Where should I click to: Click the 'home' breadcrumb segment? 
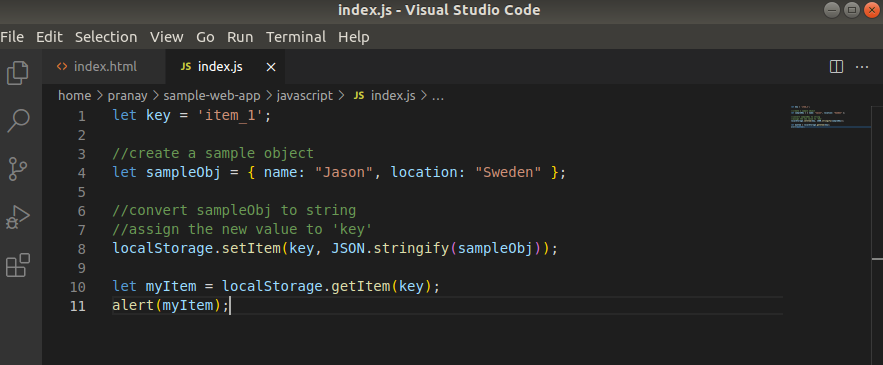tap(74, 96)
